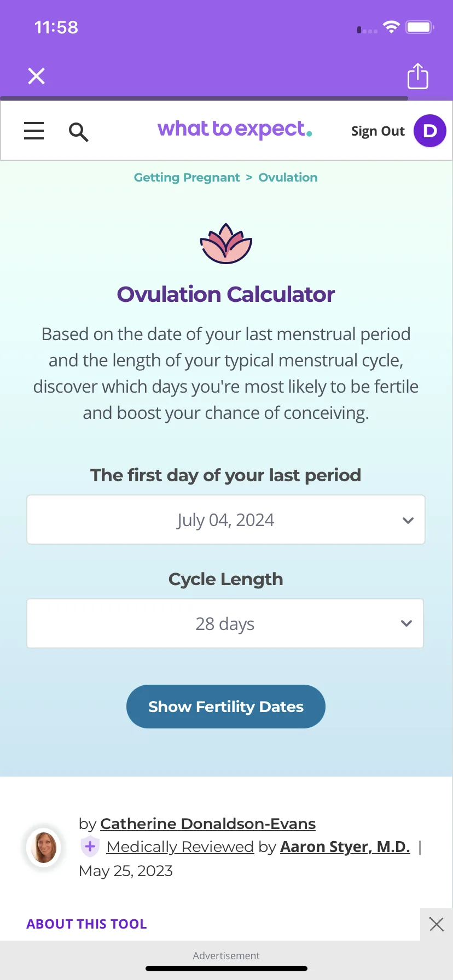Tap the share icon in purple header
This screenshot has width=453, height=980.
point(418,75)
